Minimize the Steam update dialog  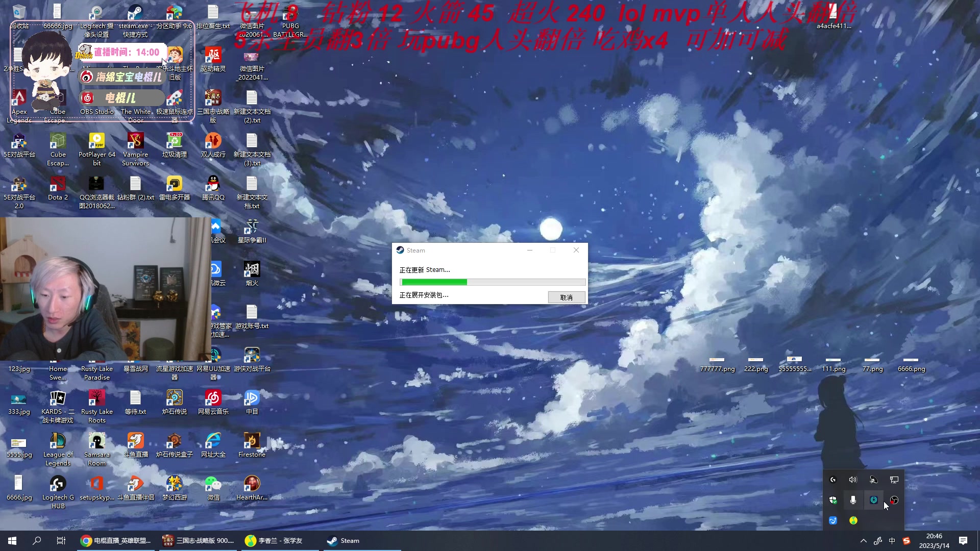[x=530, y=250]
